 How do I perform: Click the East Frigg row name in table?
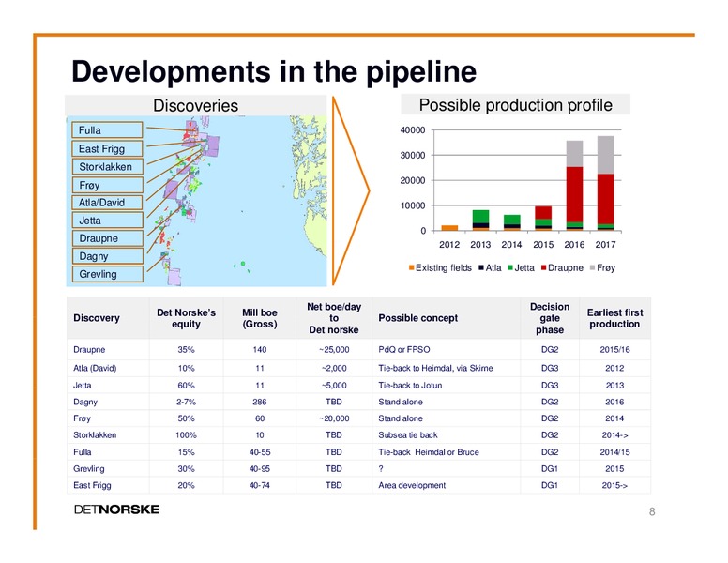click(92, 485)
